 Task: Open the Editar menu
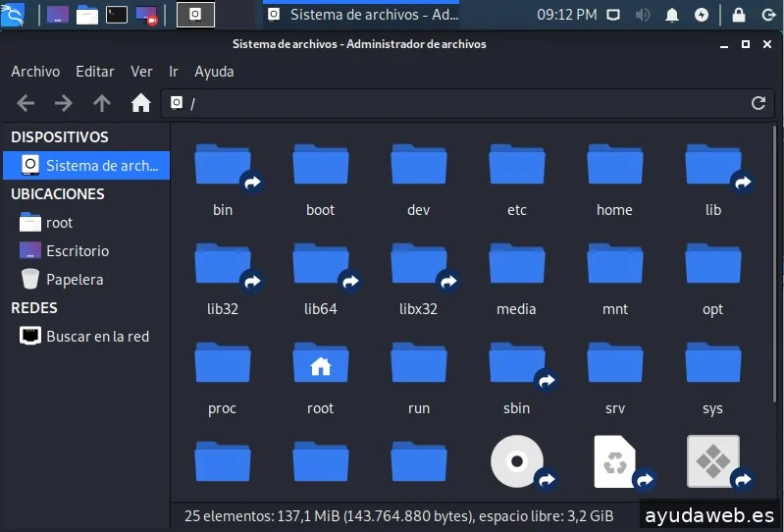(95, 72)
